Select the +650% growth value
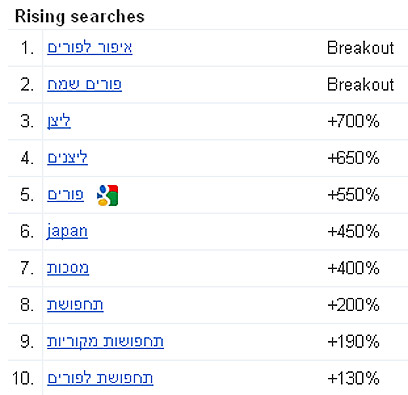The width and height of the screenshot is (408, 395). (353, 158)
